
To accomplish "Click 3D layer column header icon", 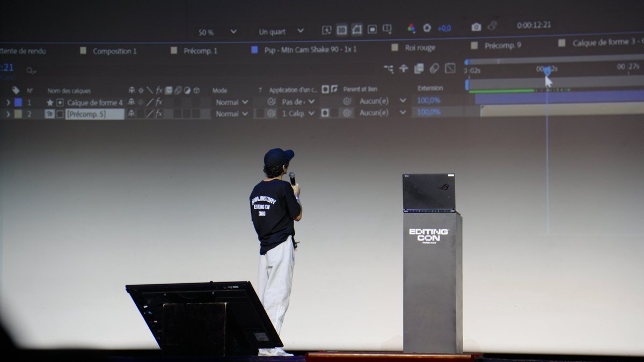I will pos(196,90).
